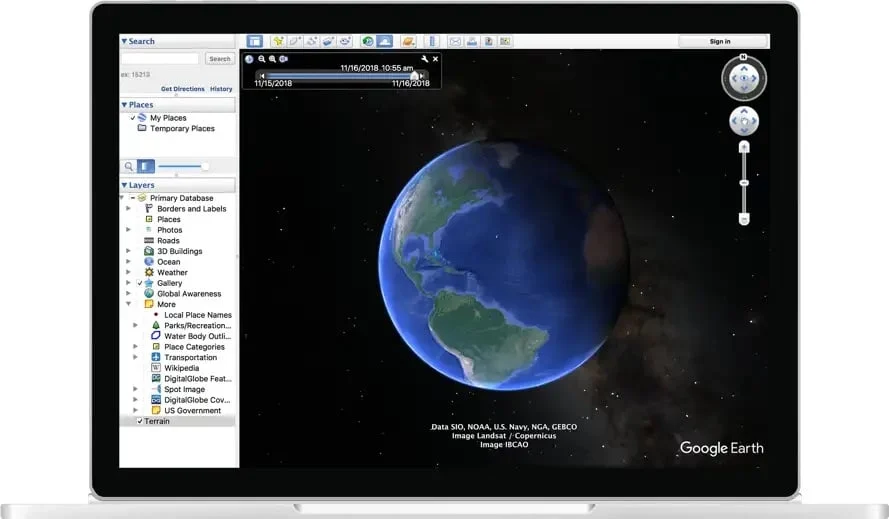This screenshot has width=889, height=519.
Task: Open time slider options wrench icon
Action: pyautogui.click(x=425, y=59)
